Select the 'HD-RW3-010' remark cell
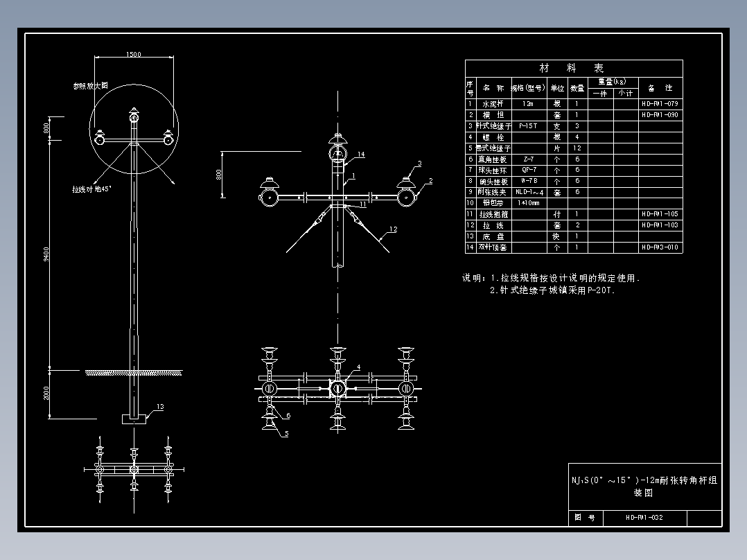Image resolution: width=747 pixels, height=560 pixels. coord(660,247)
